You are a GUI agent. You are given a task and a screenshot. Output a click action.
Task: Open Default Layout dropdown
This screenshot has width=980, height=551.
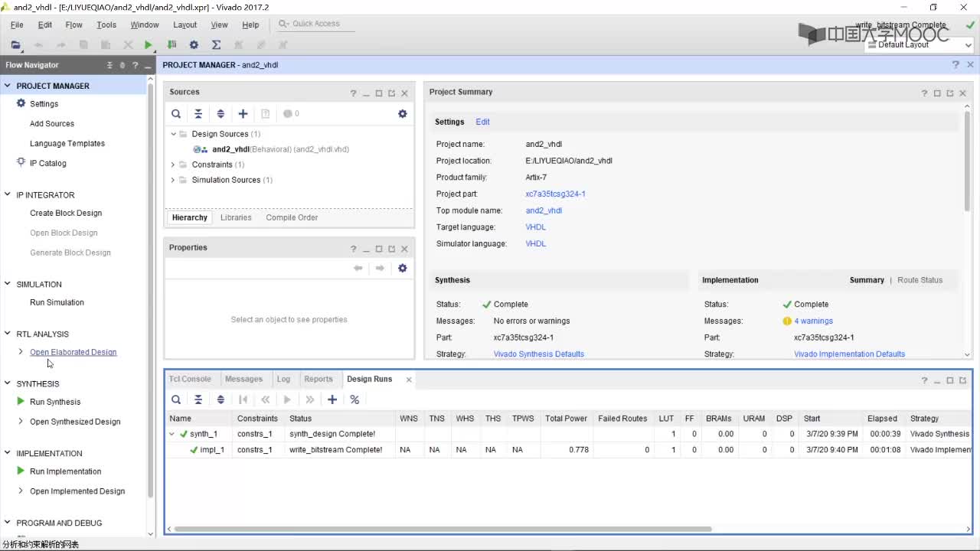(x=919, y=44)
